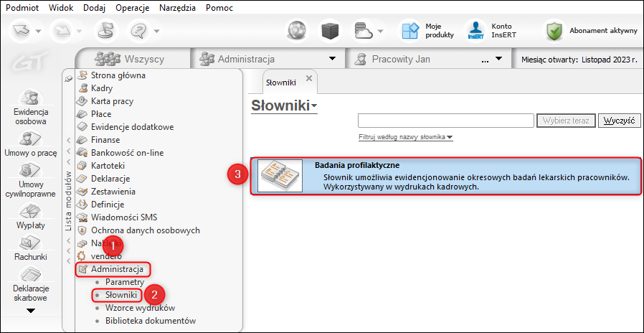Open the Operacje menu
644x333 pixels.
tap(132, 8)
